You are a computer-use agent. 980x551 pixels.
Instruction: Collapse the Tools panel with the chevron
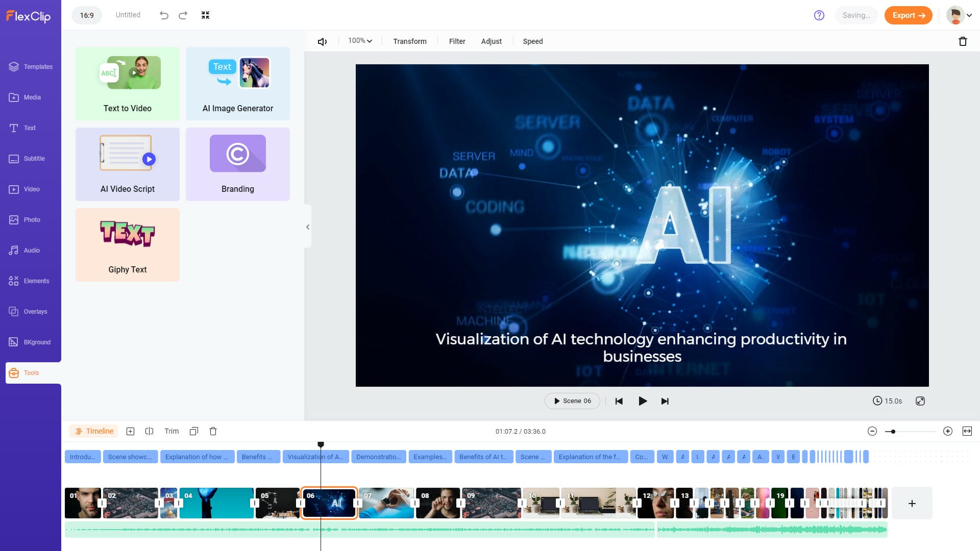click(308, 227)
